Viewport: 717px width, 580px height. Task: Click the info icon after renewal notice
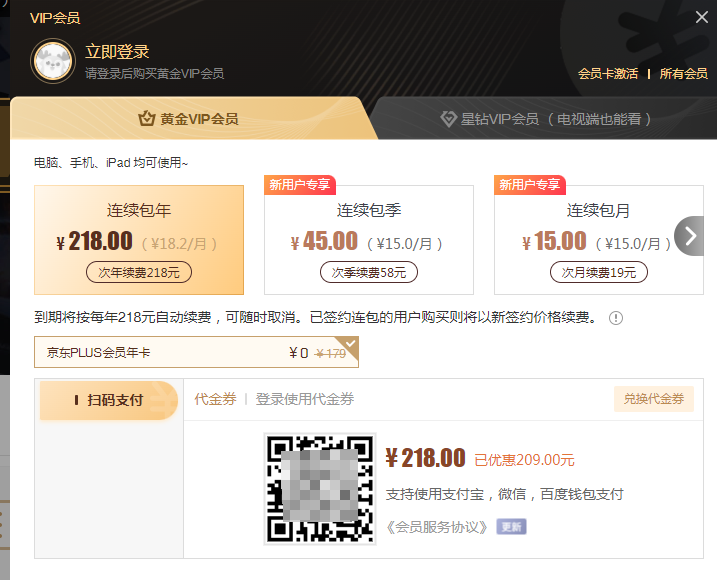[616, 318]
